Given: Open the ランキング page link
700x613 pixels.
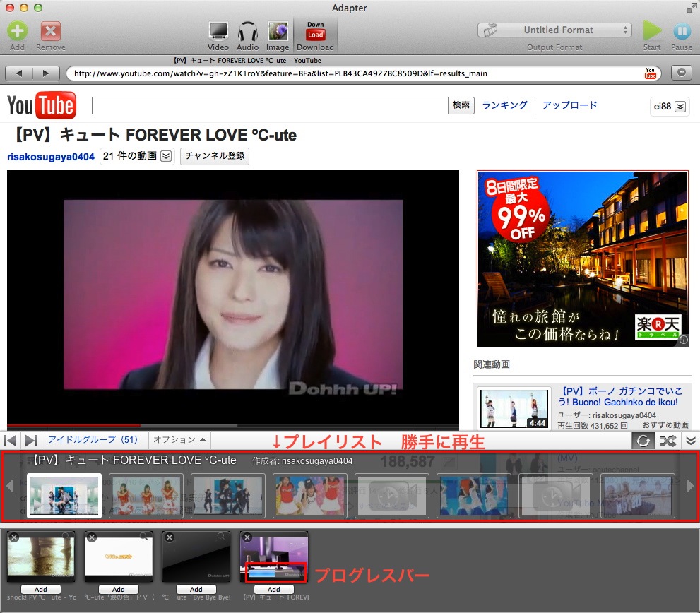Looking at the screenshot, I should [504, 105].
